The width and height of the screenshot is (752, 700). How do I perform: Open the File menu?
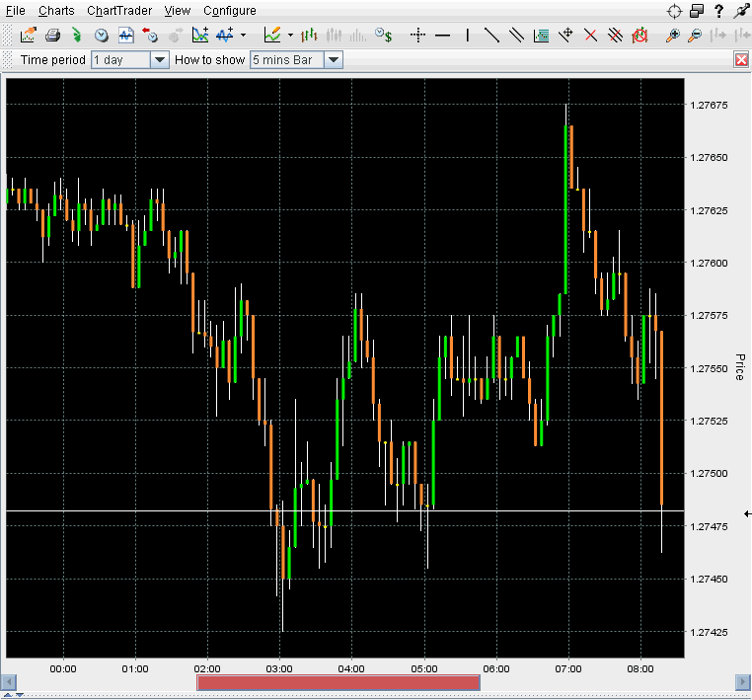pos(16,11)
